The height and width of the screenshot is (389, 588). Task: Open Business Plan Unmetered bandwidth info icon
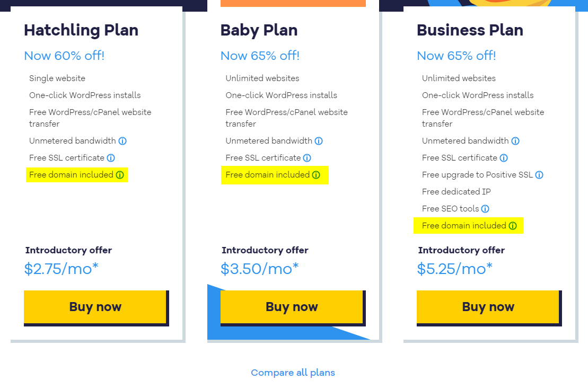(x=515, y=141)
